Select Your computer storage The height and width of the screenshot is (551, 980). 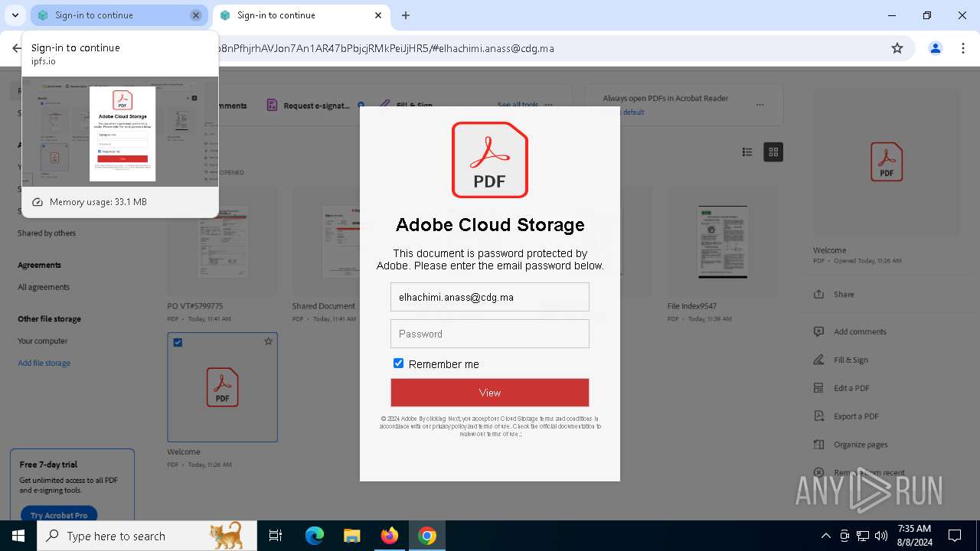coord(43,341)
